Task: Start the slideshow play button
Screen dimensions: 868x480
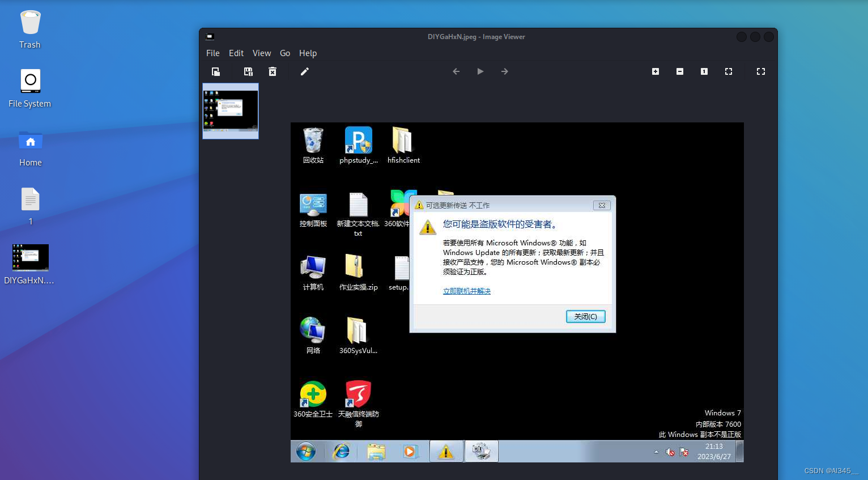Action: [x=480, y=71]
